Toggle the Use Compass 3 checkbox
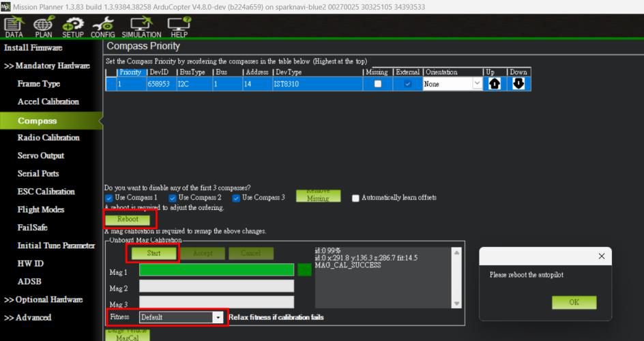 pos(236,198)
